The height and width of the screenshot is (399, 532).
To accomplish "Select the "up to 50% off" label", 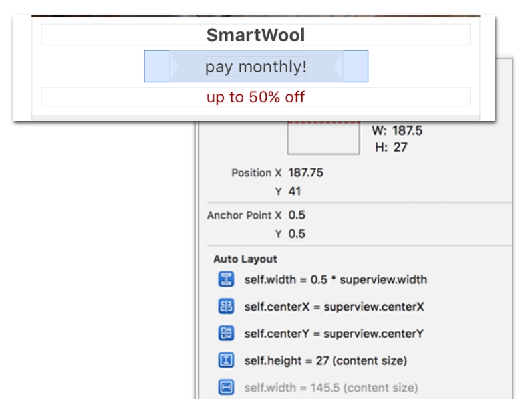I will click(255, 97).
